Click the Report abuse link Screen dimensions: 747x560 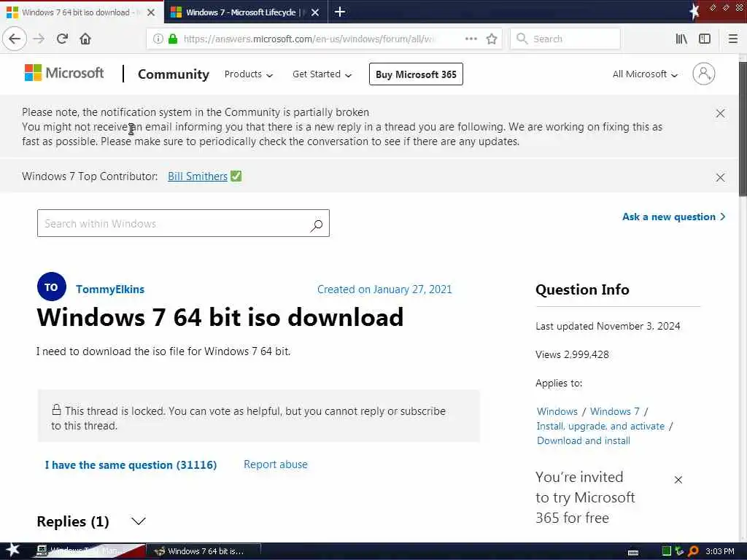[x=275, y=464]
